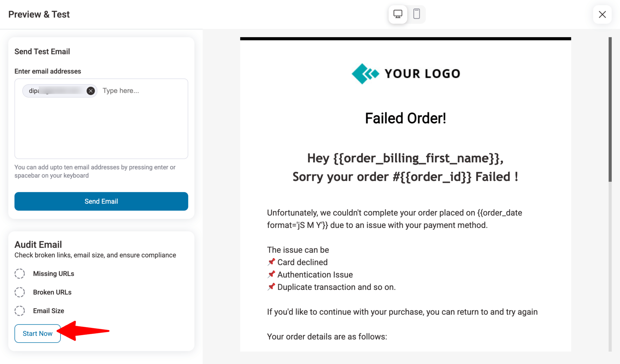Click the Send Email button
The width and height of the screenshot is (620, 364).
pos(101,201)
